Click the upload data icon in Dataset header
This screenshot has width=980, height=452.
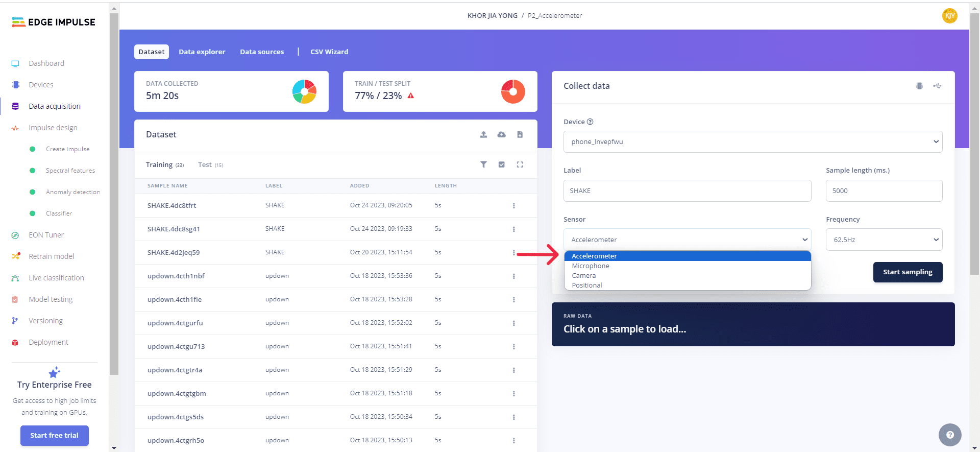tap(483, 134)
